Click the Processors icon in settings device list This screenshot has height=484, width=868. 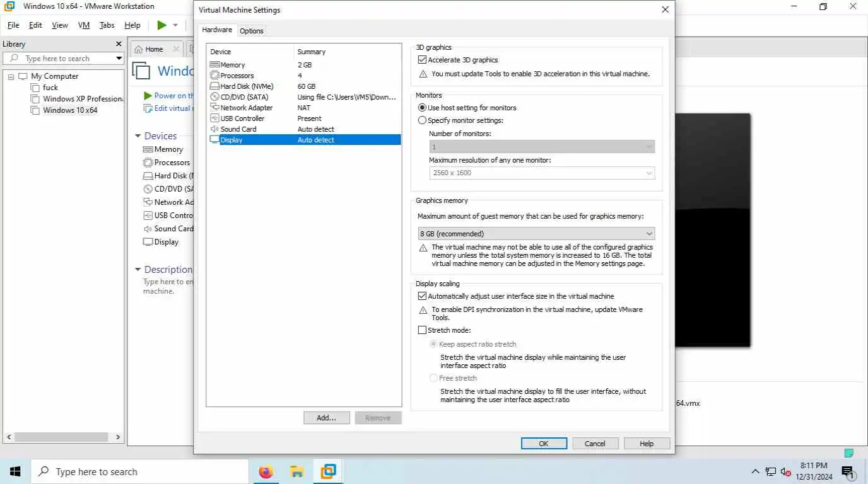[214, 76]
